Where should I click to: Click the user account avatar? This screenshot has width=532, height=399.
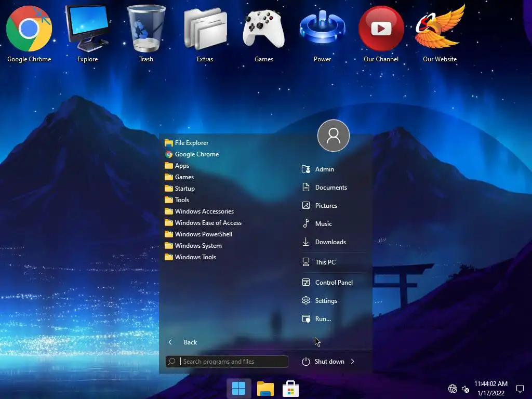[333, 136]
